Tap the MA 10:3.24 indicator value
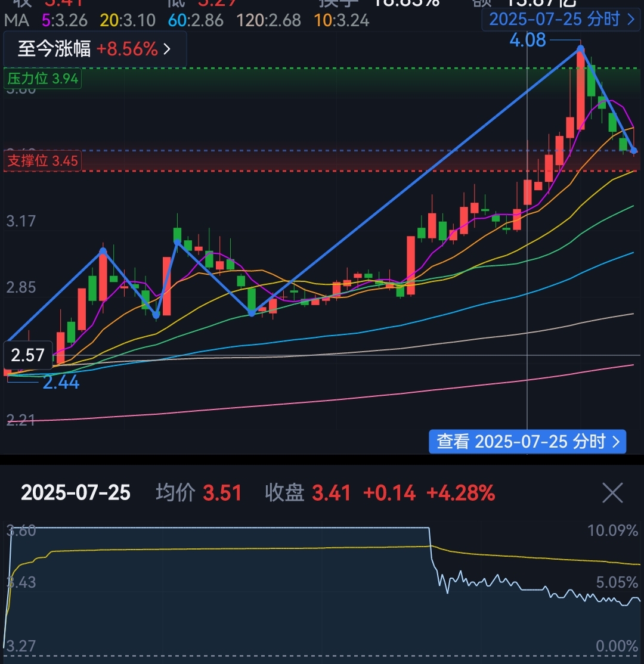 (342, 20)
